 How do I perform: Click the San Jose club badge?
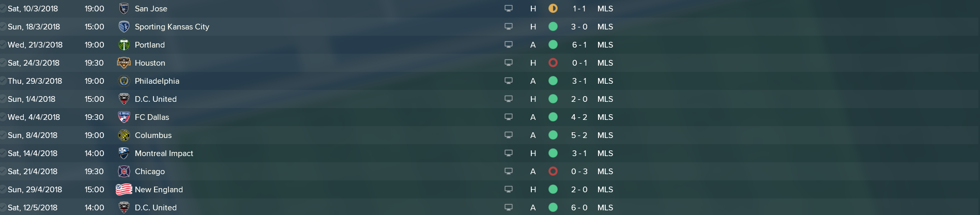[124, 8]
